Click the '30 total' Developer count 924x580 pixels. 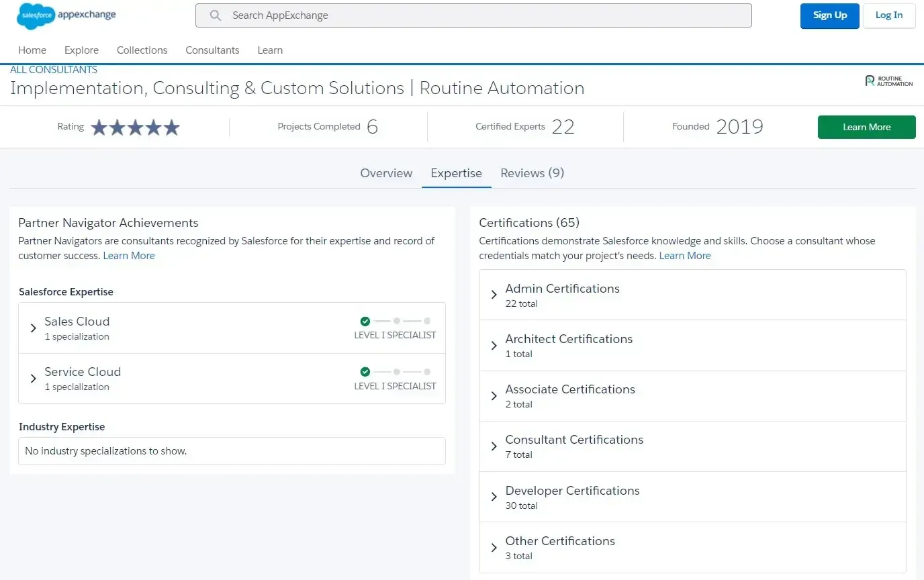[x=522, y=505]
